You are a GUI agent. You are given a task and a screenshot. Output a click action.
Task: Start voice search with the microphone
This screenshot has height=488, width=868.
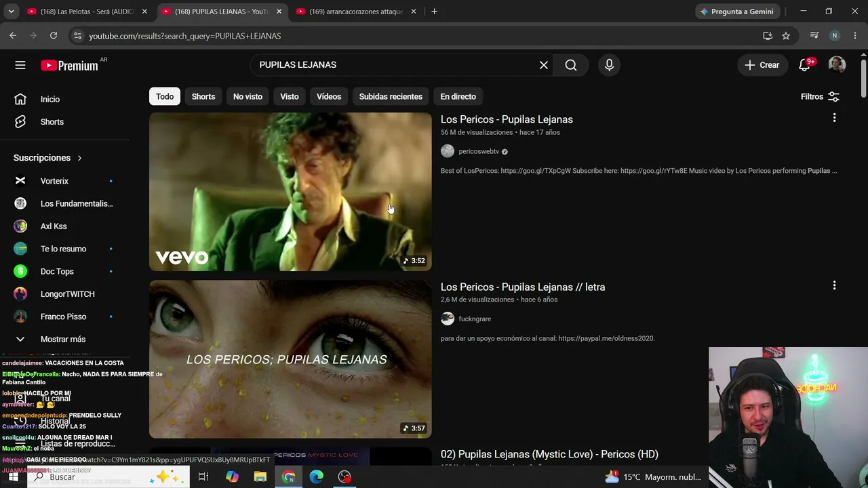click(609, 65)
